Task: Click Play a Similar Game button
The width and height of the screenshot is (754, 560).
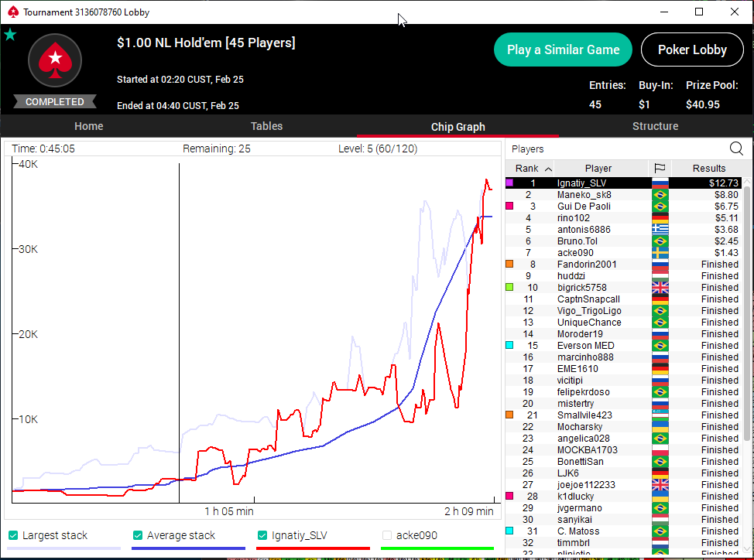Action: tap(563, 50)
